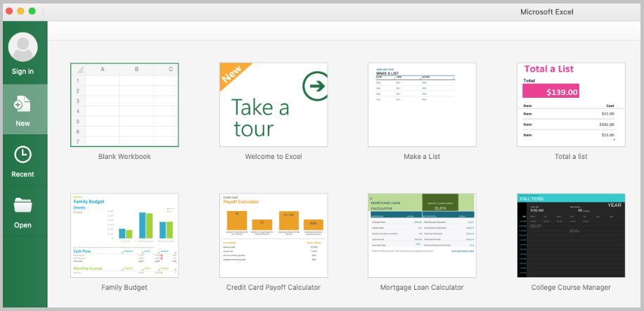Choose the Make a List template thumbnail

point(422,105)
